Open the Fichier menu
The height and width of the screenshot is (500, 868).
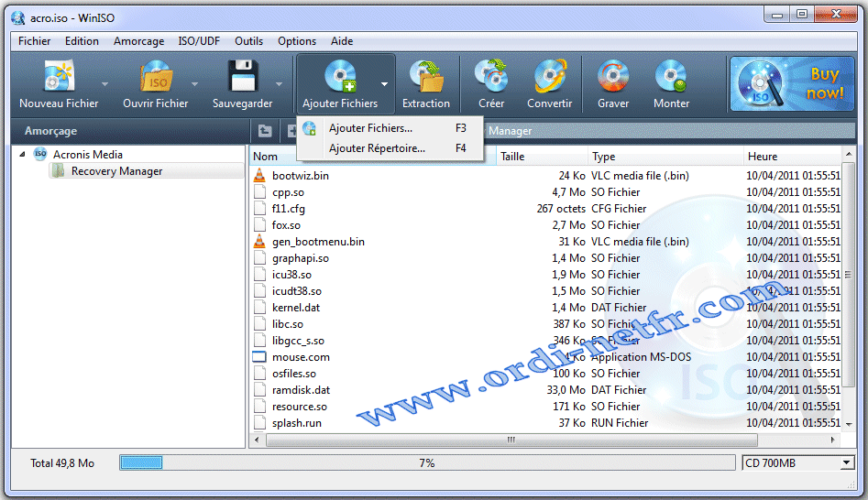(x=34, y=41)
